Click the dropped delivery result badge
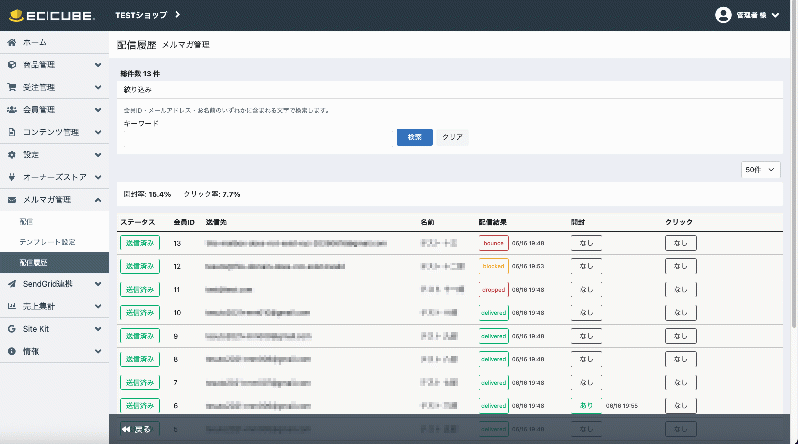The height and width of the screenshot is (444, 798). 494,289
